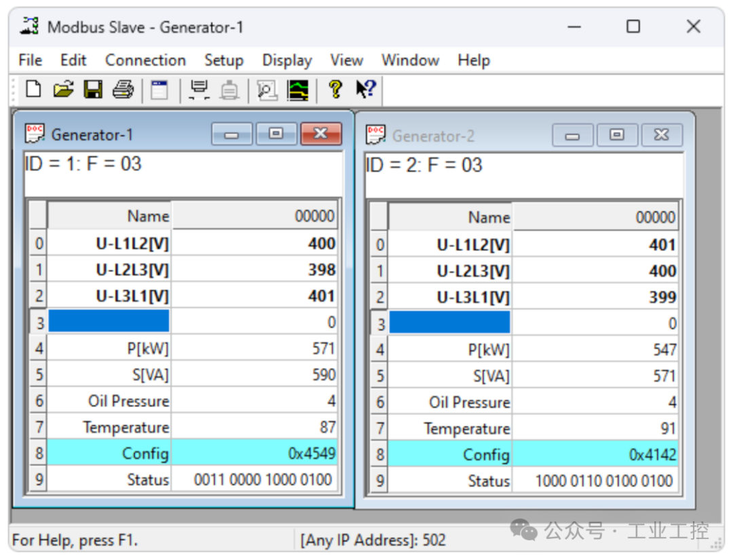Select the blue name cell in Generator-2 row 3
Image resolution: width=733 pixels, height=560 pixels.
(450, 322)
